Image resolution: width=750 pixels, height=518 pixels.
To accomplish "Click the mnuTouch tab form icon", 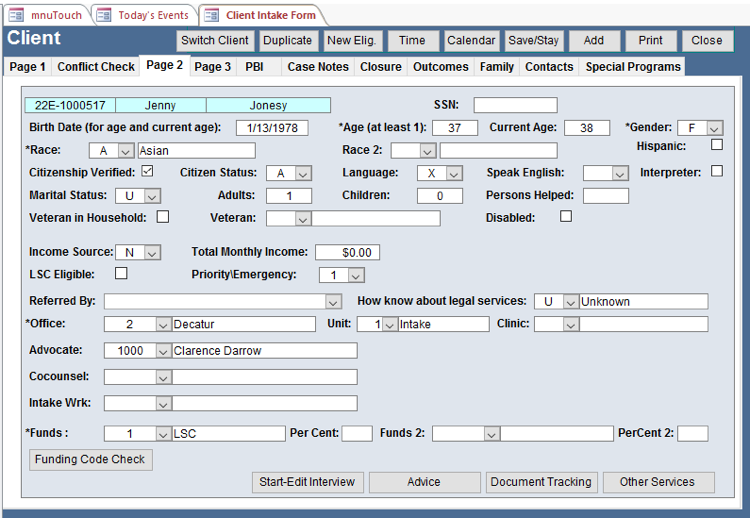I will coord(16,15).
